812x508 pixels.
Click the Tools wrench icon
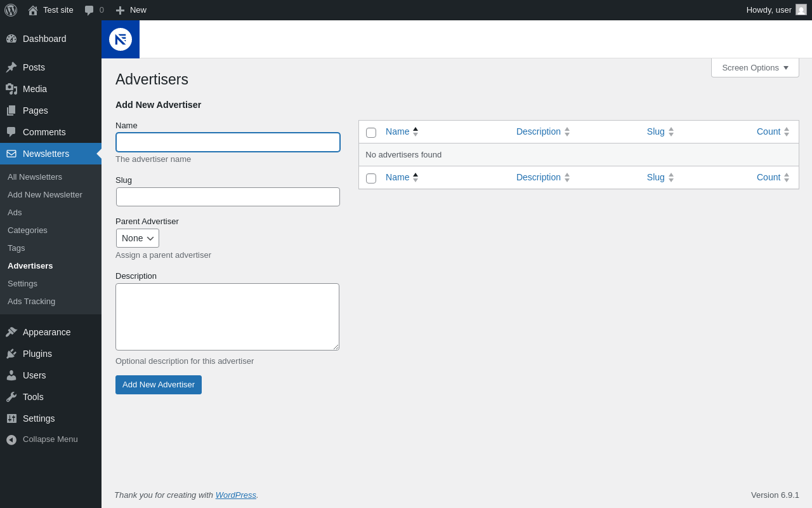(x=11, y=397)
